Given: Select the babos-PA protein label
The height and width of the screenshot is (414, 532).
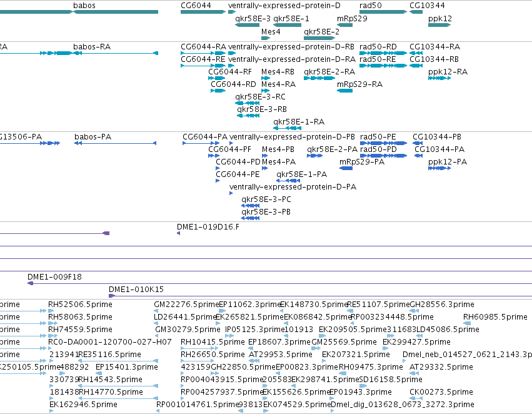Looking at the screenshot, I should coord(93,137).
